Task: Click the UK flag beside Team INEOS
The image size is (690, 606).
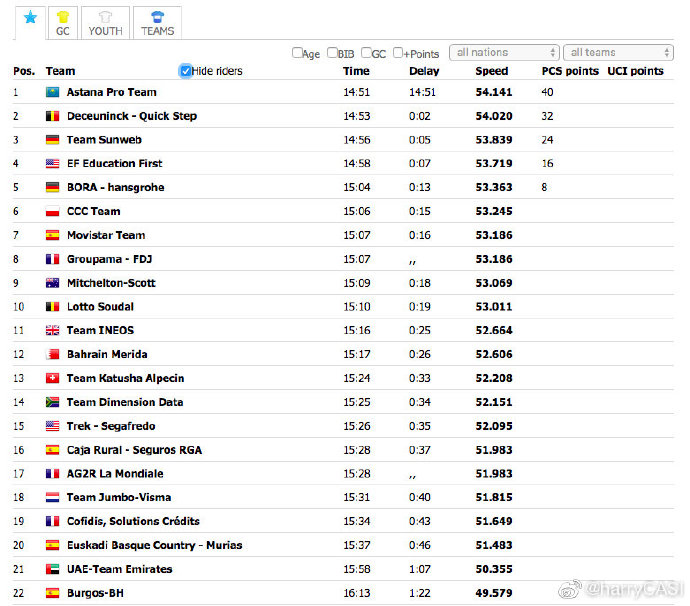Action: (x=52, y=331)
